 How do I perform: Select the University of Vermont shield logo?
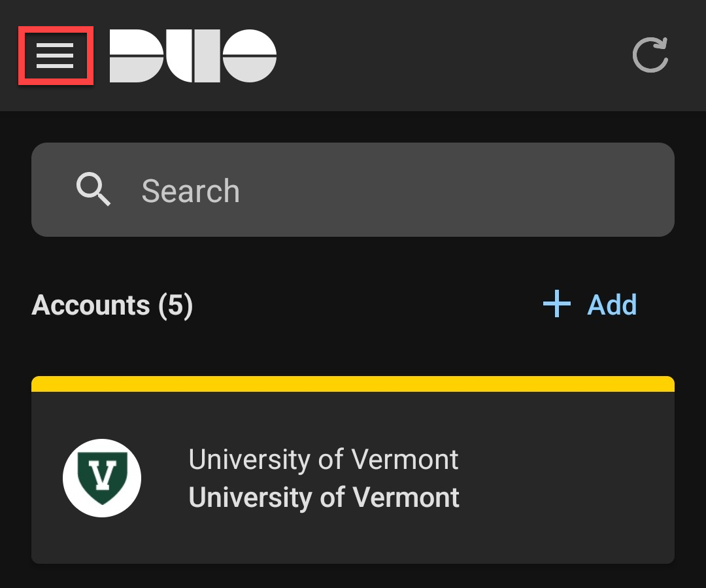point(102,478)
